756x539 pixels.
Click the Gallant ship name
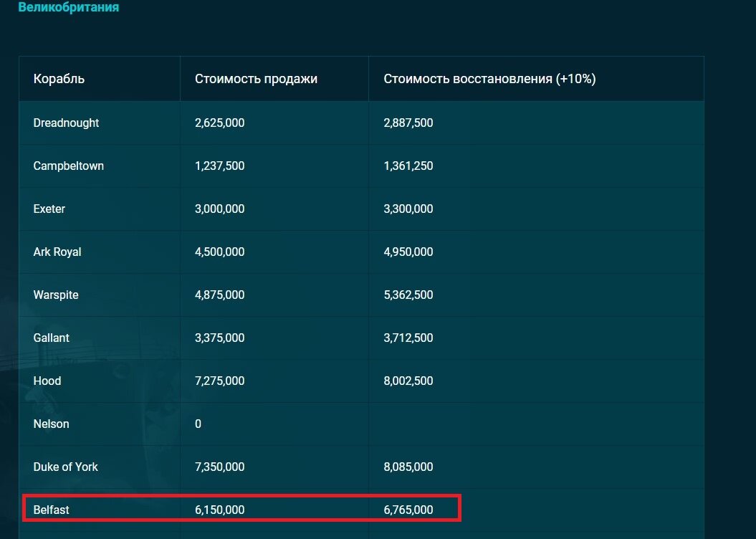point(51,338)
